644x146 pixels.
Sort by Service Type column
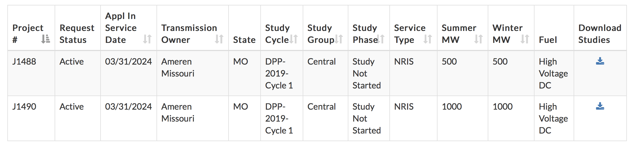[428, 39]
